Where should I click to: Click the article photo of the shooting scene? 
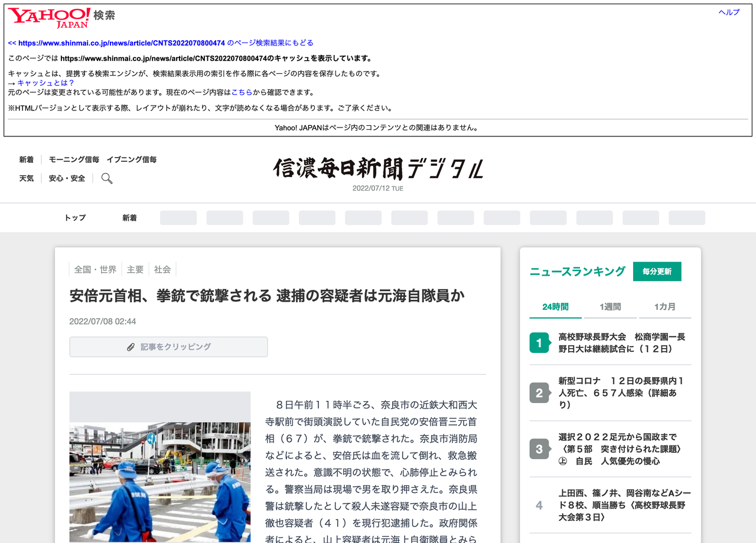coord(160,482)
